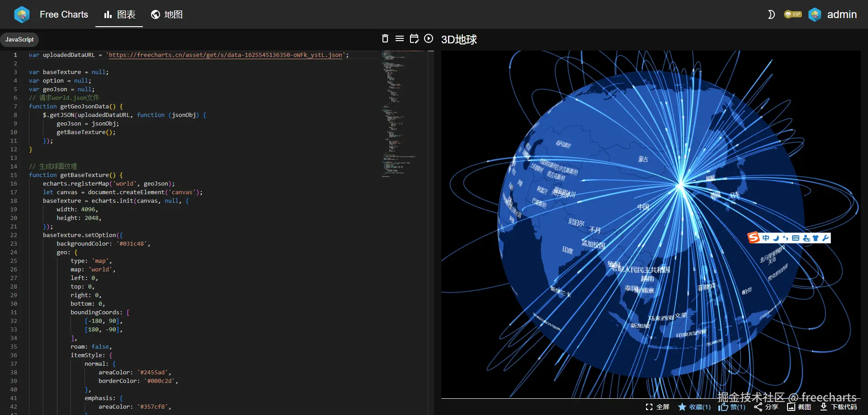The width and height of the screenshot is (868, 415).
Task: Toggle dark mode with the moon icon in the header
Action: [771, 14]
